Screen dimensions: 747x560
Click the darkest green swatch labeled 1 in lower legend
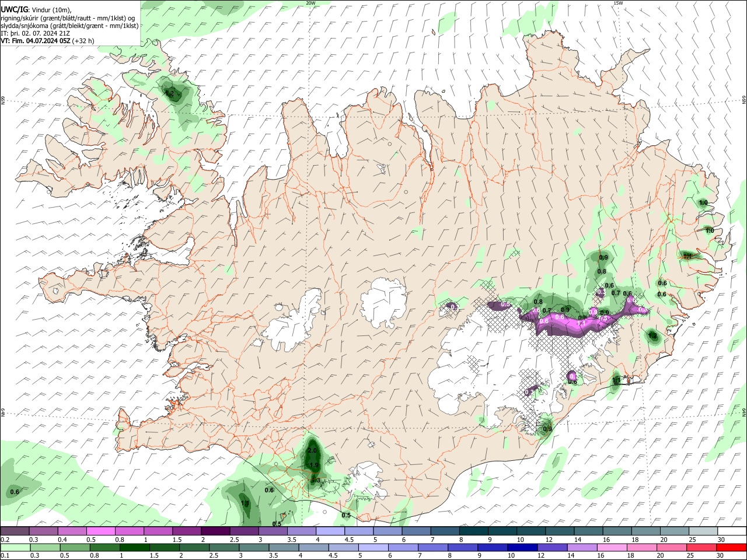(134, 547)
